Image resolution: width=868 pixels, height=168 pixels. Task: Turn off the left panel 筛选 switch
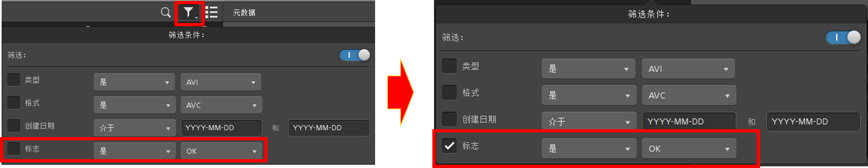click(355, 55)
